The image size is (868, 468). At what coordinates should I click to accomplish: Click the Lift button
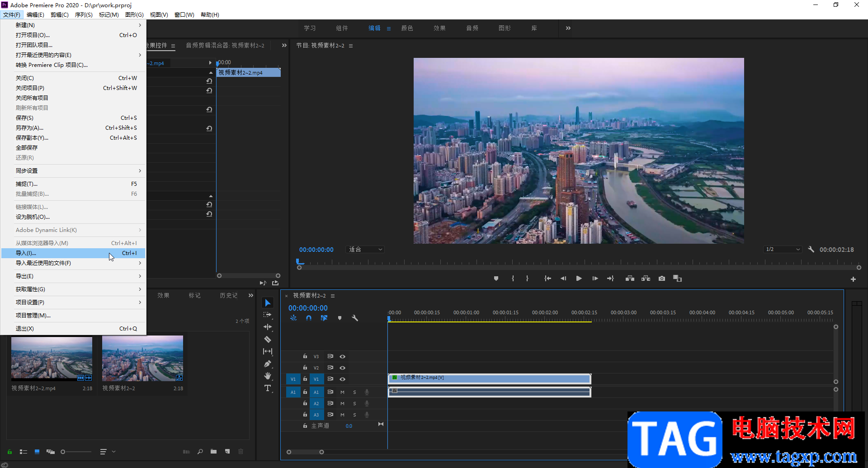click(630, 279)
